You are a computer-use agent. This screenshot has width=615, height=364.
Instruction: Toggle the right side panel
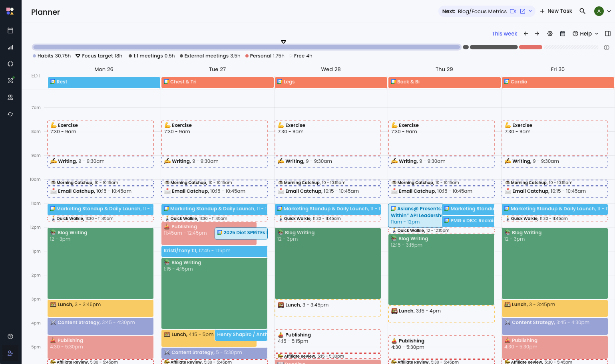click(x=608, y=34)
